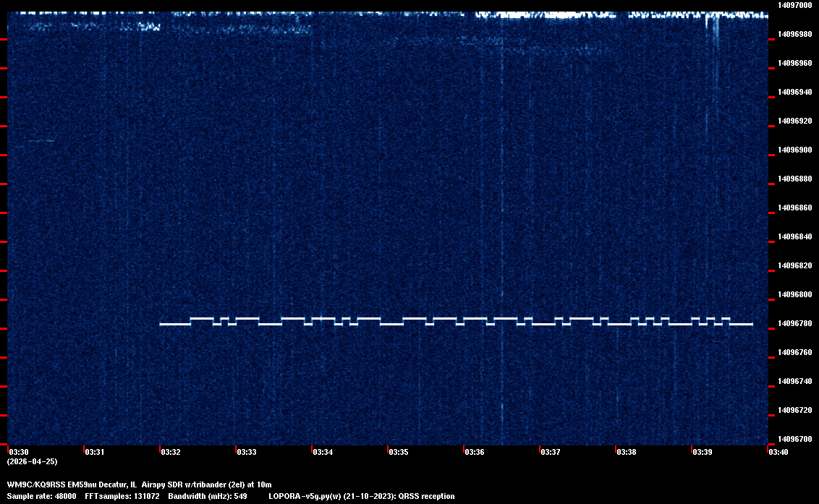Select the 14096900 frequency scale label
Screen dimensions: 819x504
(794, 150)
